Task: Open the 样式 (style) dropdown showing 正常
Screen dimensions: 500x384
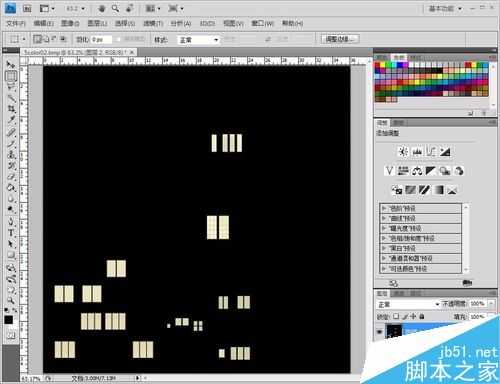Action: coord(198,40)
